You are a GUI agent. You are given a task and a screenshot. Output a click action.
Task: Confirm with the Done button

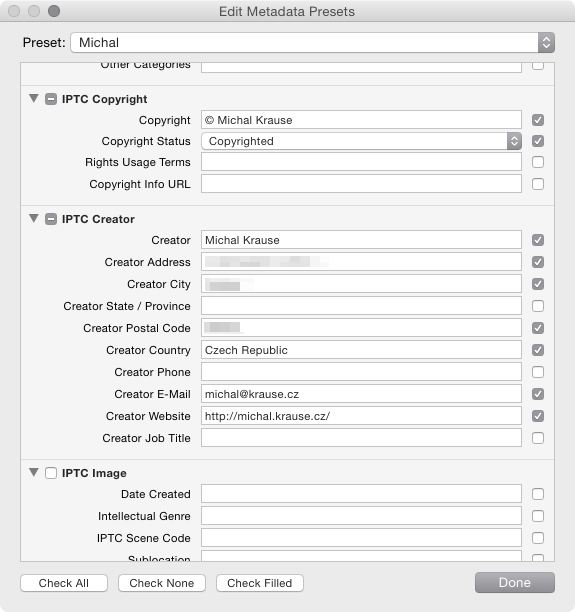tap(514, 582)
